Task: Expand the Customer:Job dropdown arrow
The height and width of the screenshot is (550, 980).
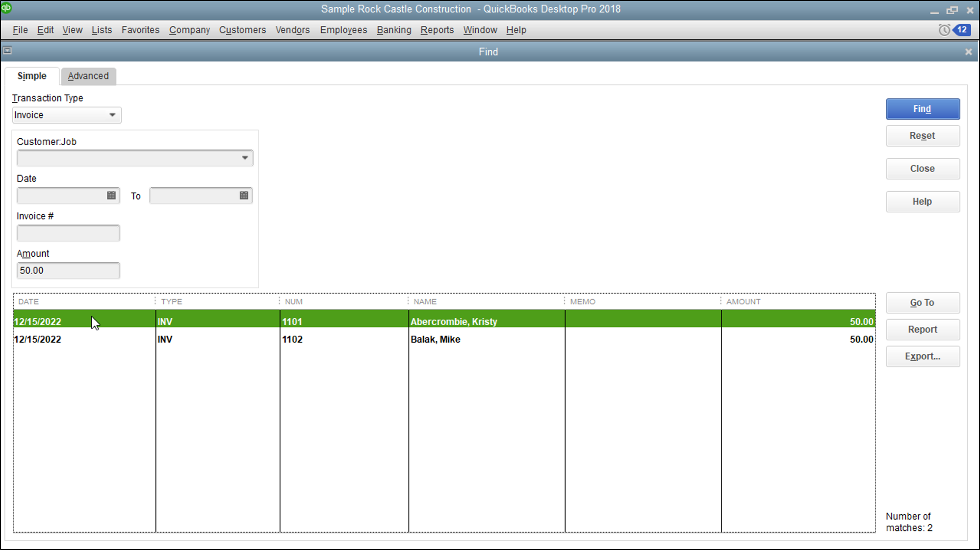Action: (245, 158)
